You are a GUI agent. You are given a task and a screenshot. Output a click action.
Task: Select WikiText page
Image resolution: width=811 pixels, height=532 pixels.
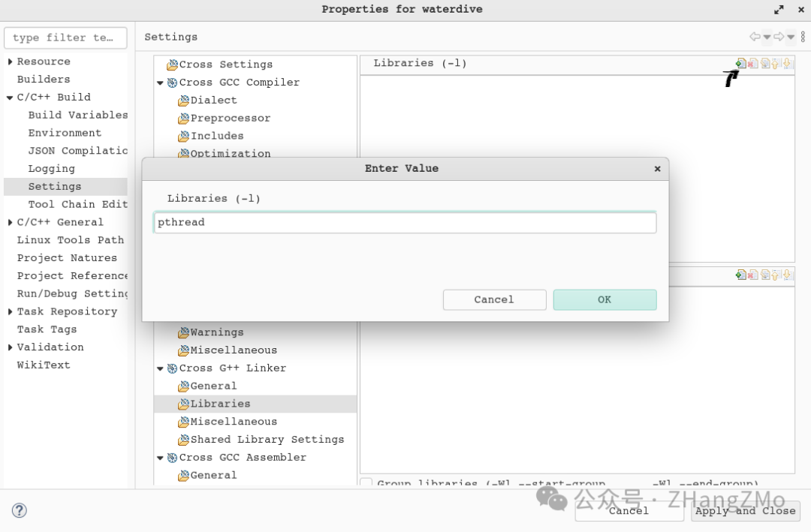click(x=44, y=365)
